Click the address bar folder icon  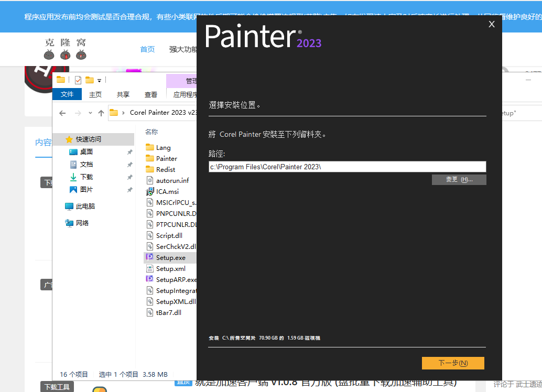point(114,113)
